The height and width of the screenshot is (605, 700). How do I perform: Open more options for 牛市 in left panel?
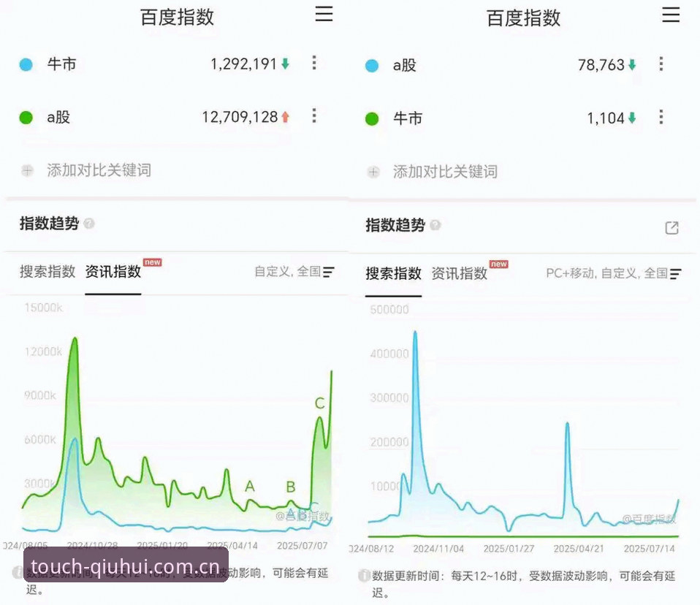point(314,63)
